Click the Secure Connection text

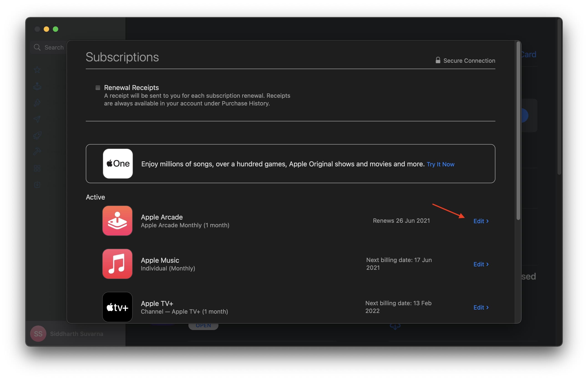pos(469,61)
